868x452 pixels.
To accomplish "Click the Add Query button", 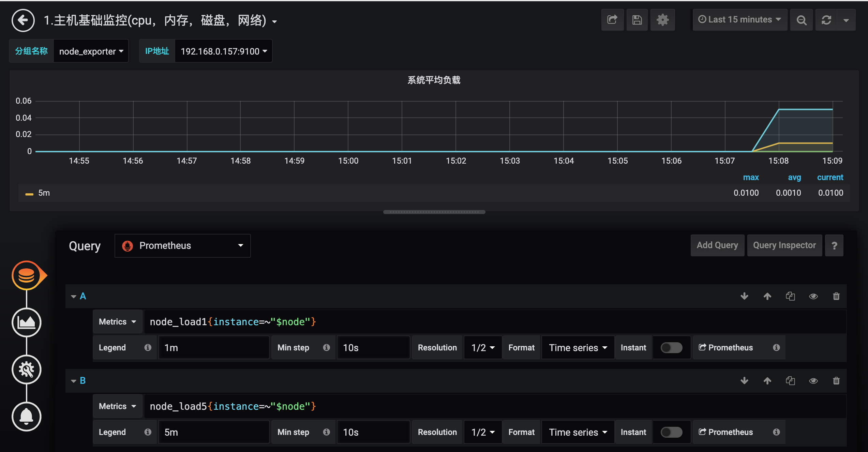I will 717,245.
